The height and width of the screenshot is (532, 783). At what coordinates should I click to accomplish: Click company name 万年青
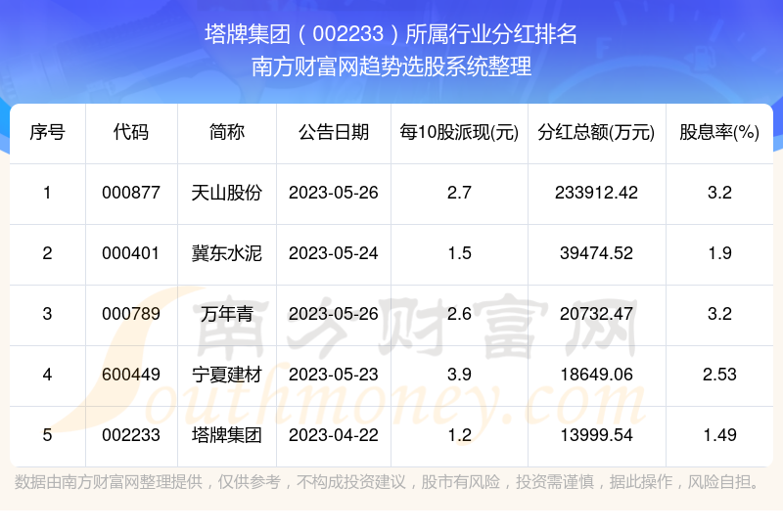[x=227, y=314]
